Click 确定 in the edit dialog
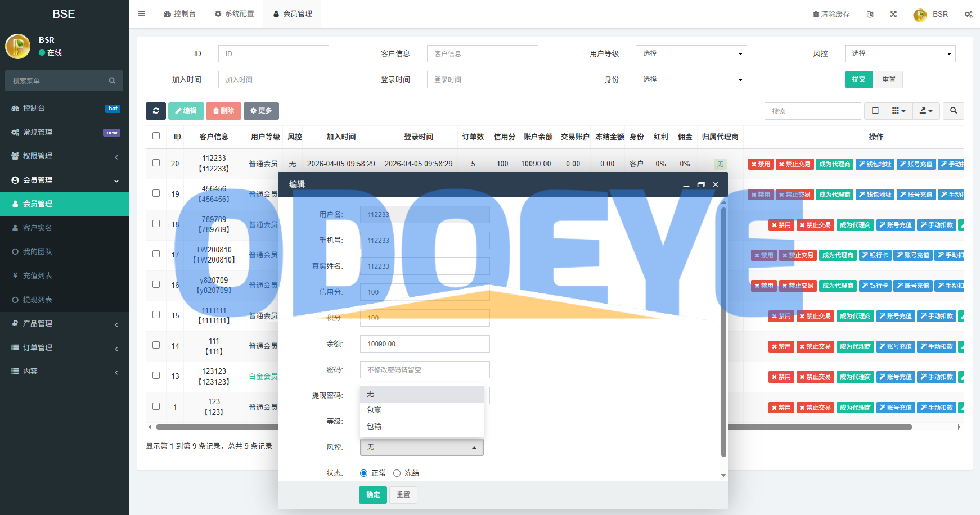Viewport: 980px width, 515px height. pyautogui.click(x=373, y=495)
